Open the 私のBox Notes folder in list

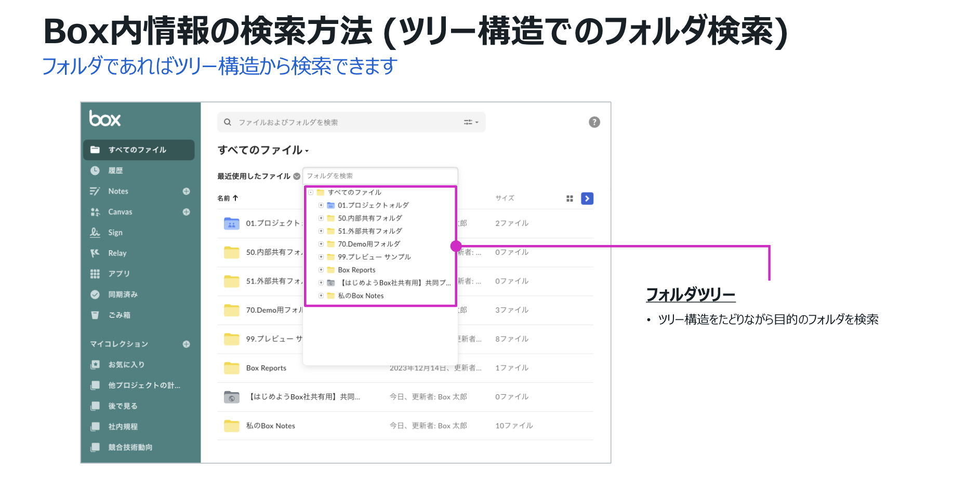coord(270,426)
